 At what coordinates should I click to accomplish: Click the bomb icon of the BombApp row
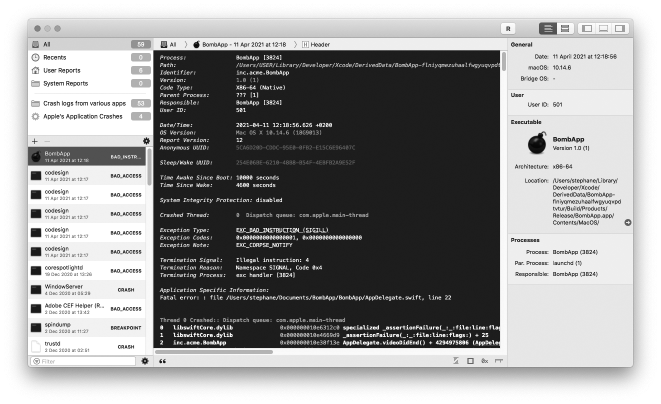(x=36, y=156)
